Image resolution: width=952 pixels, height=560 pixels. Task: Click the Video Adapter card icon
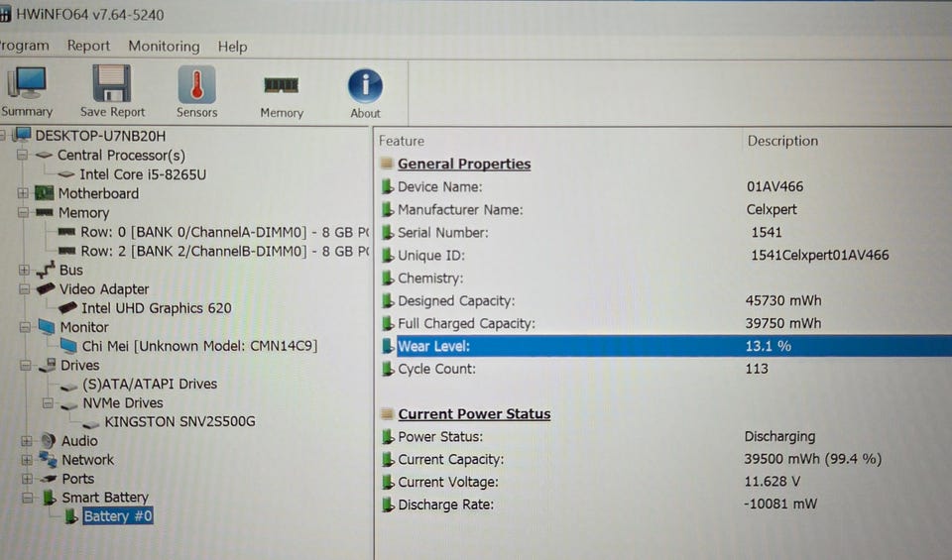pyautogui.click(x=46, y=288)
